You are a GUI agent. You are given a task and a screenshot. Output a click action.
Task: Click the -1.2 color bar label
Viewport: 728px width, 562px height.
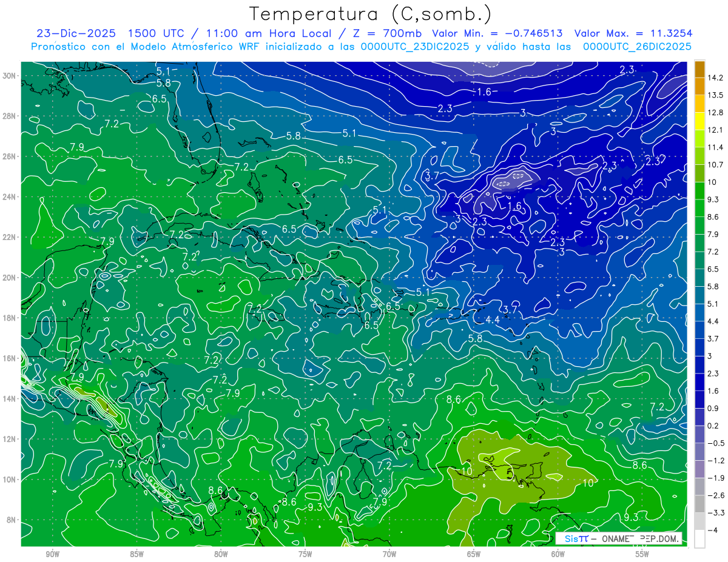tap(717, 460)
